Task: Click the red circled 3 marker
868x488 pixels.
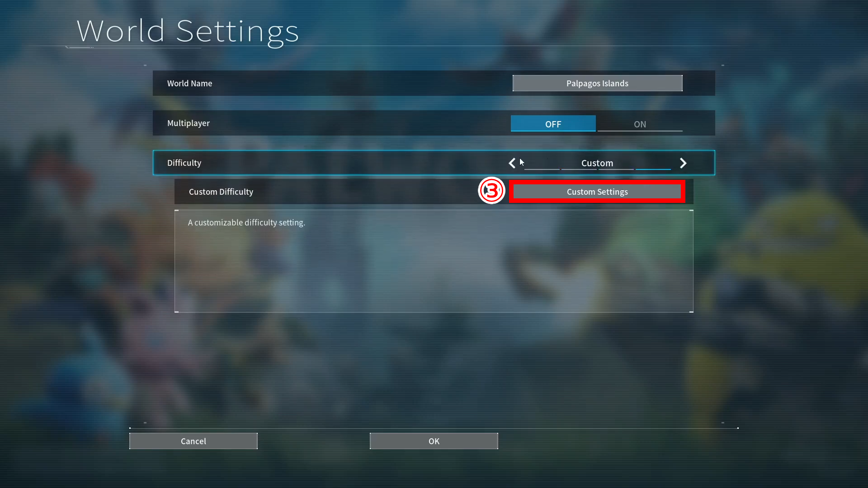Action: tap(491, 191)
